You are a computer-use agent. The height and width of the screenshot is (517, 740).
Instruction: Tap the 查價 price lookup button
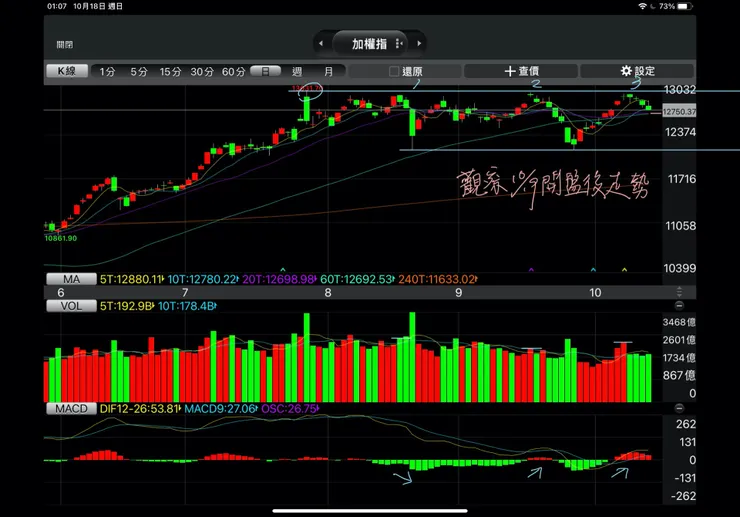[x=521, y=71]
